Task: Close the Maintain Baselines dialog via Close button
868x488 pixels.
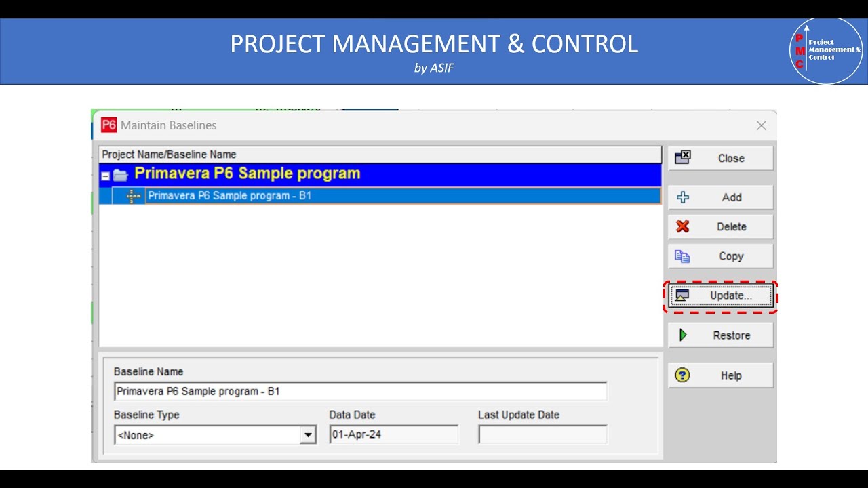Action: tap(720, 158)
